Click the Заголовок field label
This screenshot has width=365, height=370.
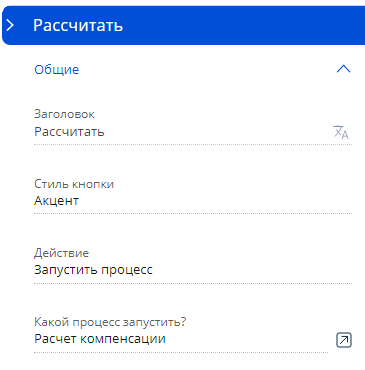coord(64,114)
